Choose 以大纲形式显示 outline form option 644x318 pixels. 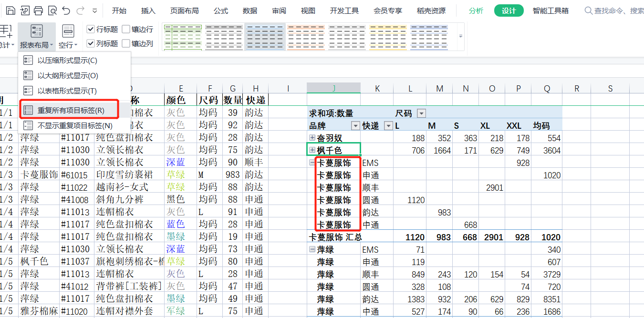(68, 76)
